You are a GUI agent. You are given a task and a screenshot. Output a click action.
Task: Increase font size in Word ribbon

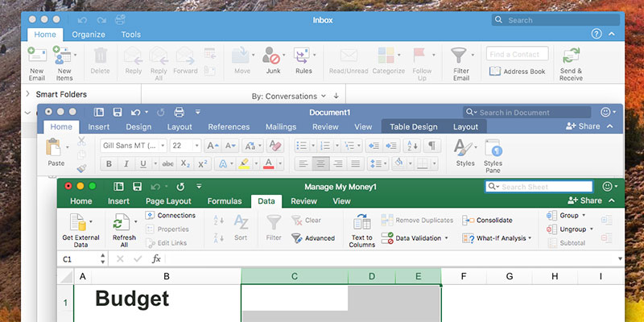pyautogui.click(x=213, y=146)
